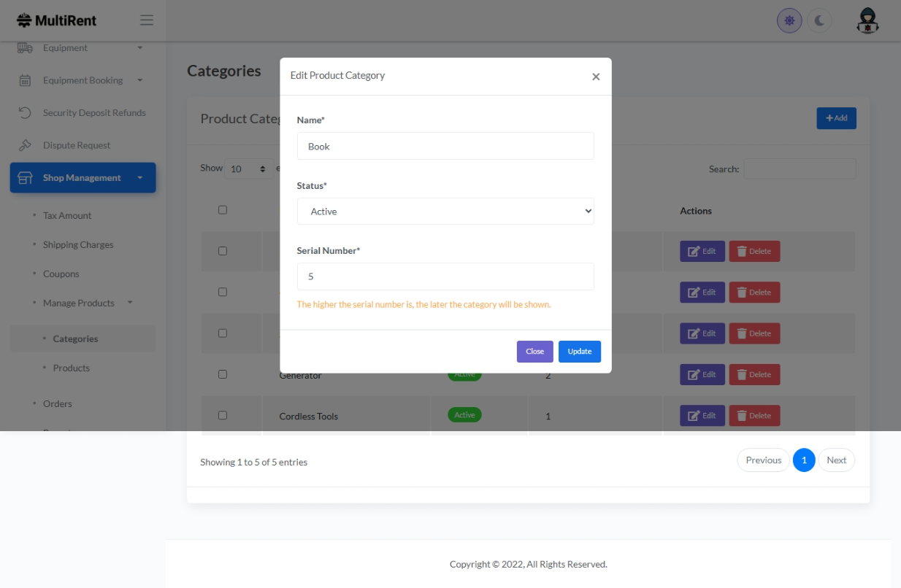Switch to light theme sun icon
901x588 pixels.
(x=789, y=21)
